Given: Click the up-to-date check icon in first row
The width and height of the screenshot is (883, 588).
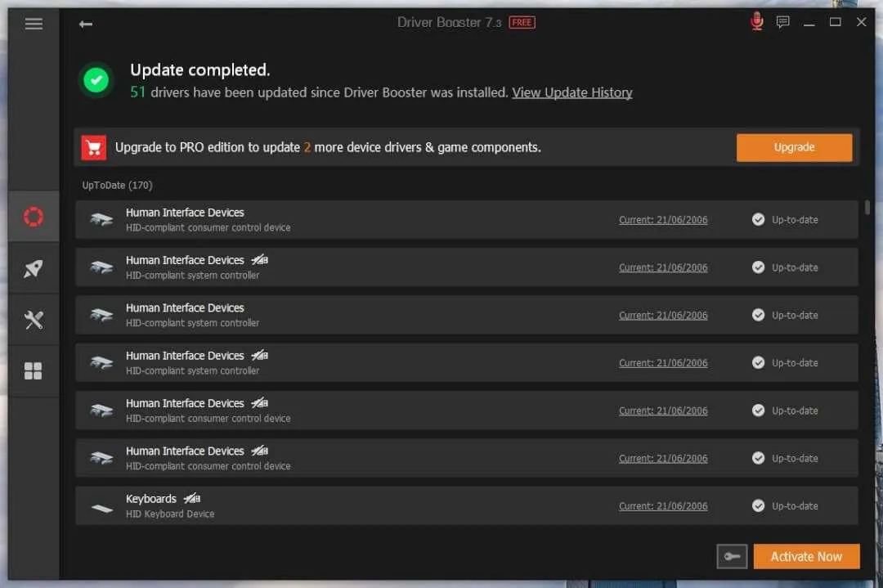Looking at the screenshot, I should [759, 220].
